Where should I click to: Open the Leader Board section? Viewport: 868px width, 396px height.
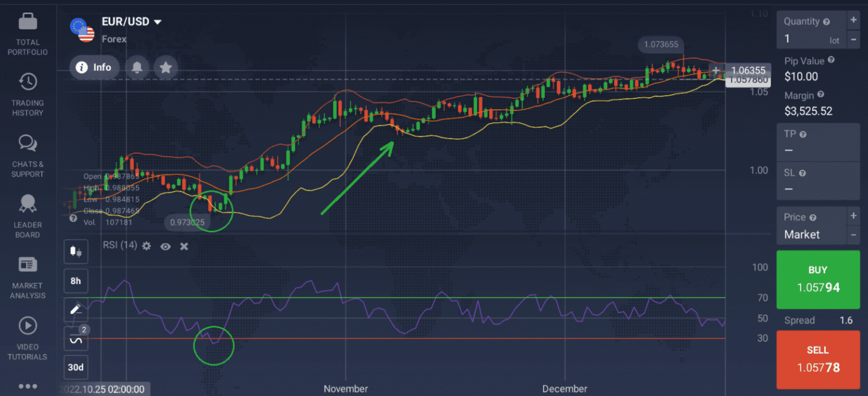[28, 217]
